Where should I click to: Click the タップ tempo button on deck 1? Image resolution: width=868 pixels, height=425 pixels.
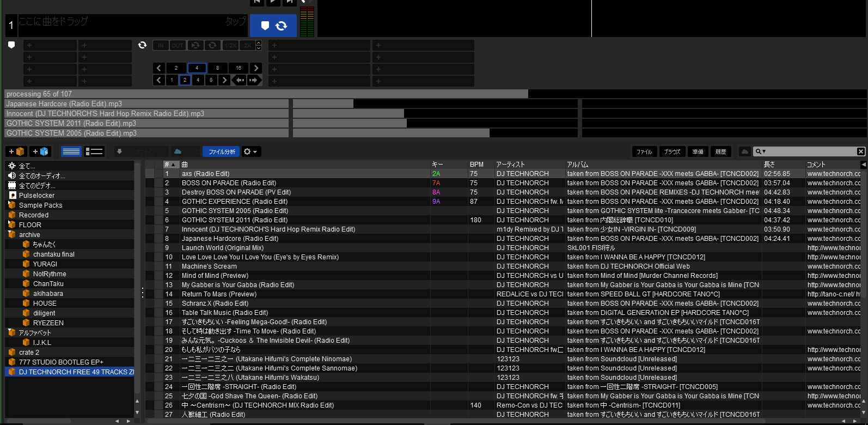coord(235,22)
